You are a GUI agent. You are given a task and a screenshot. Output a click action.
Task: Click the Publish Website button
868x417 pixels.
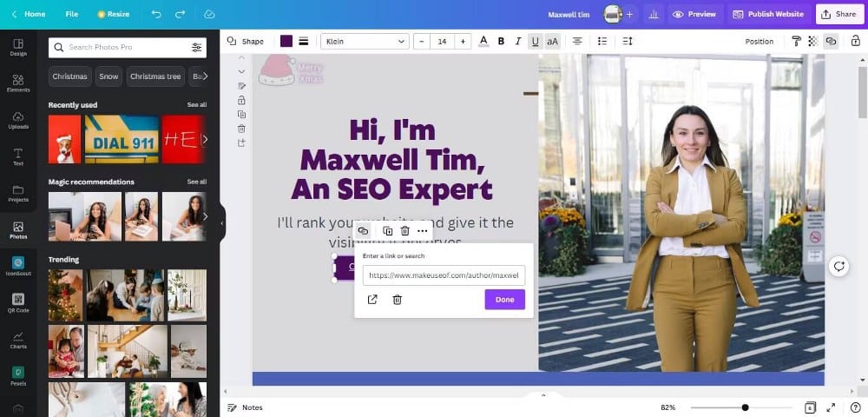coord(768,15)
